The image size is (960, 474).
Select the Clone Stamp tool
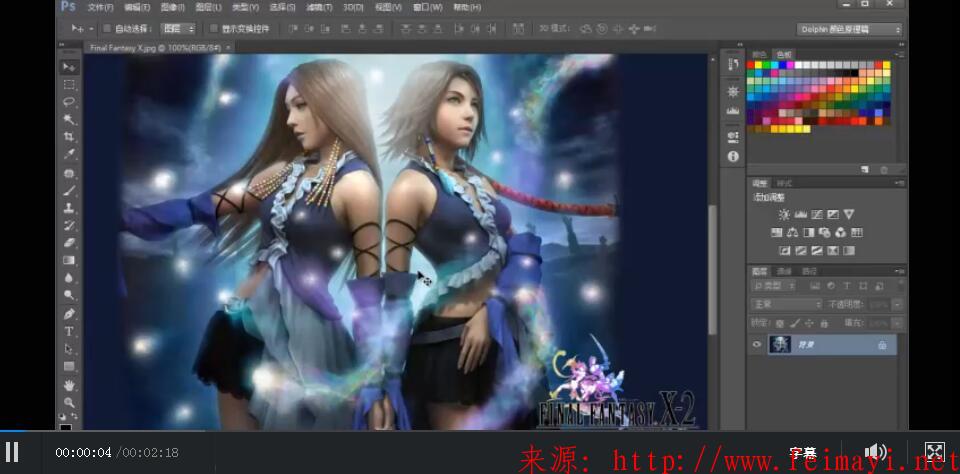click(x=69, y=208)
